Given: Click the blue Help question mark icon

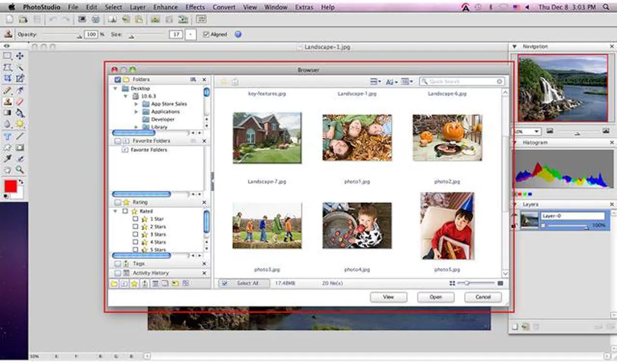Looking at the screenshot, I should tap(238, 35).
